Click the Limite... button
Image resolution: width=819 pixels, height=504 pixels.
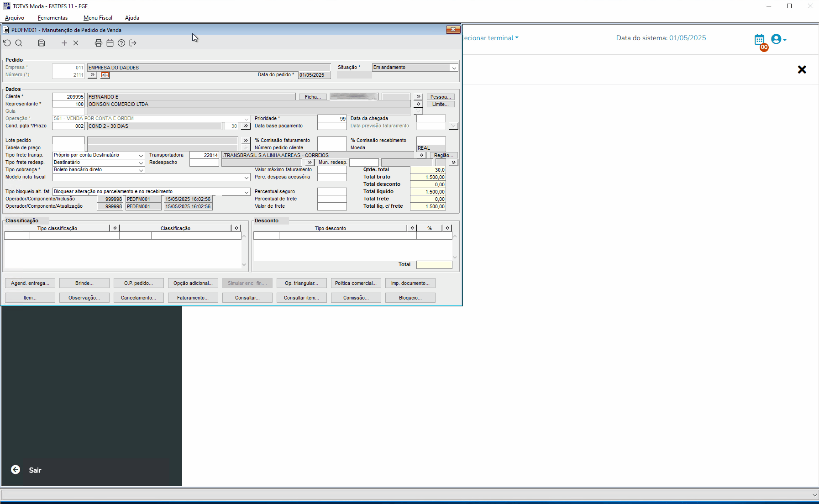[x=441, y=104]
